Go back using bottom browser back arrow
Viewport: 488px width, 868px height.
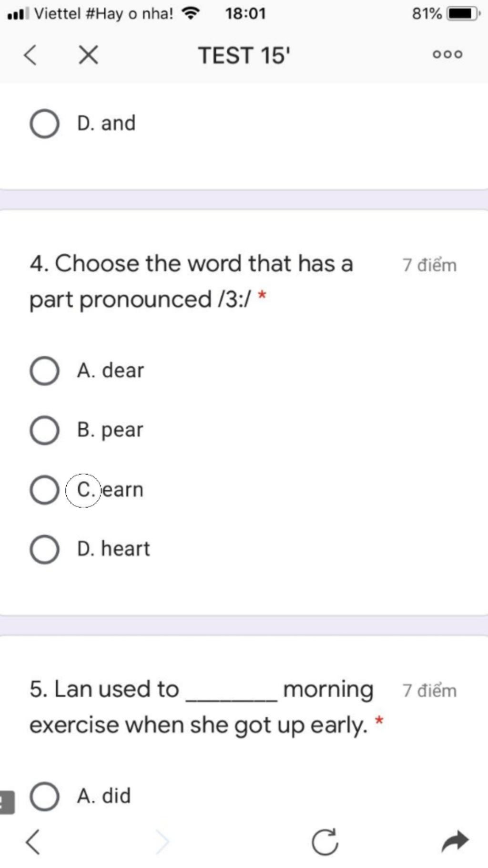point(32,841)
